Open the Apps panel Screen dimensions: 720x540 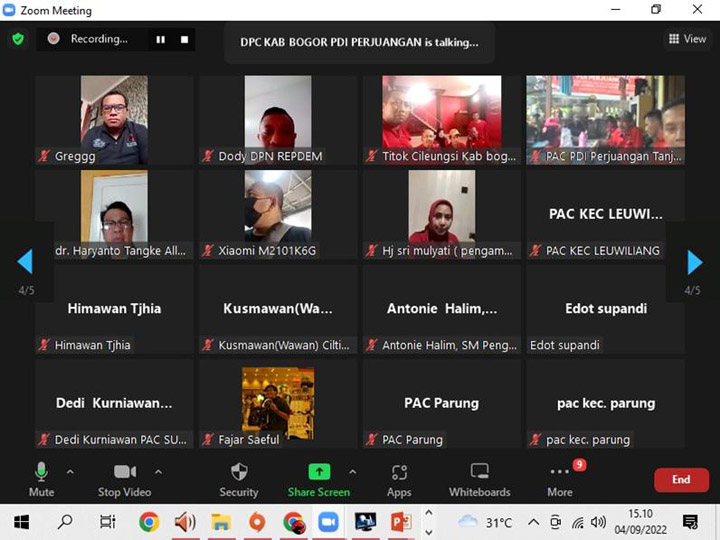tap(399, 477)
